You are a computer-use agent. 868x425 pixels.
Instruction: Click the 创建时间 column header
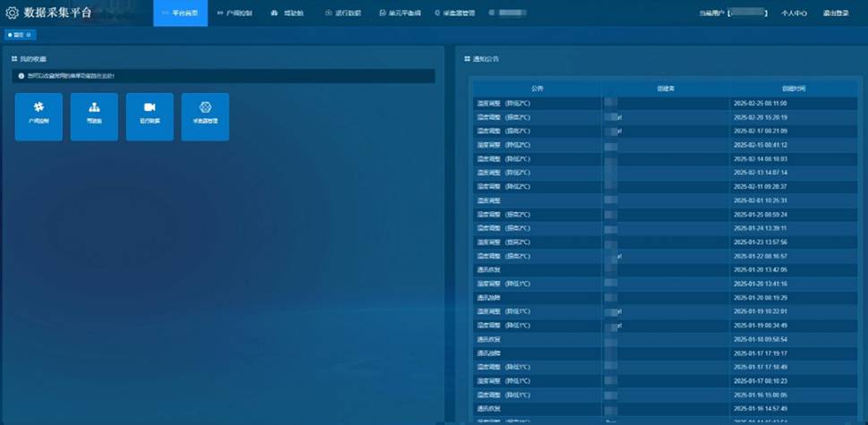tap(793, 89)
